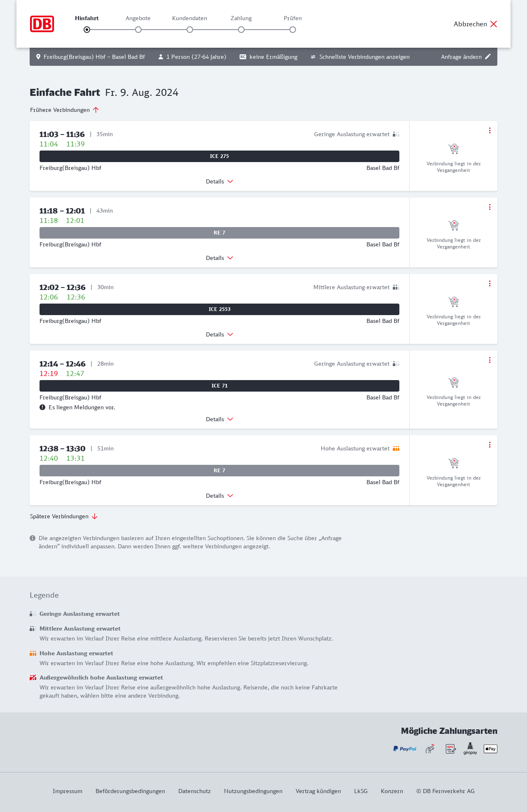Load Spätere Verbindungen

[x=64, y=516]
